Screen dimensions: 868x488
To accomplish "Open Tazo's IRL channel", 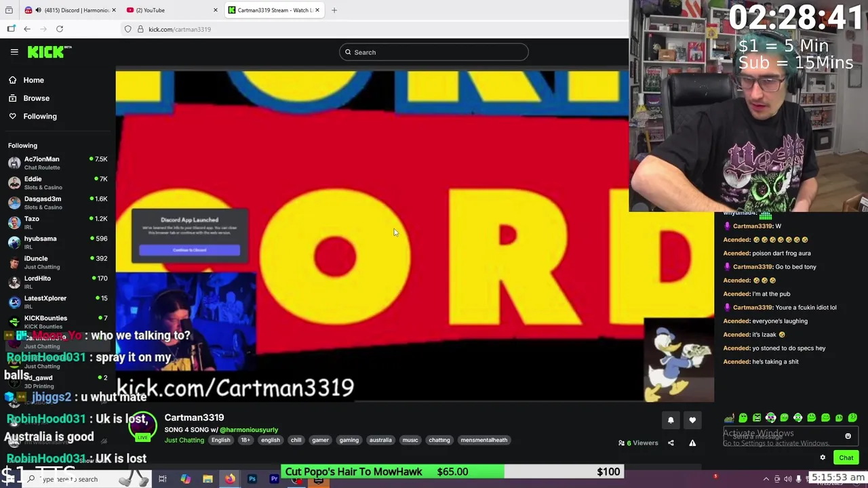I will [58, 222].
